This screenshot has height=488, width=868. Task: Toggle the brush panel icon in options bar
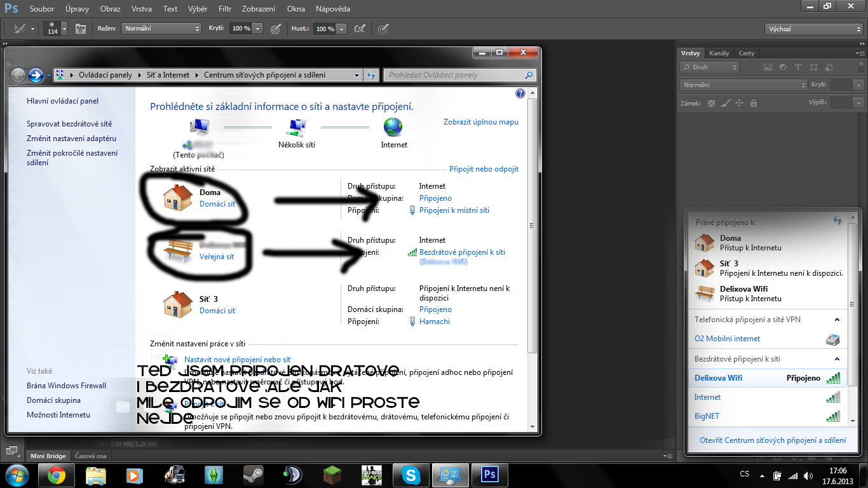point(80,29)
